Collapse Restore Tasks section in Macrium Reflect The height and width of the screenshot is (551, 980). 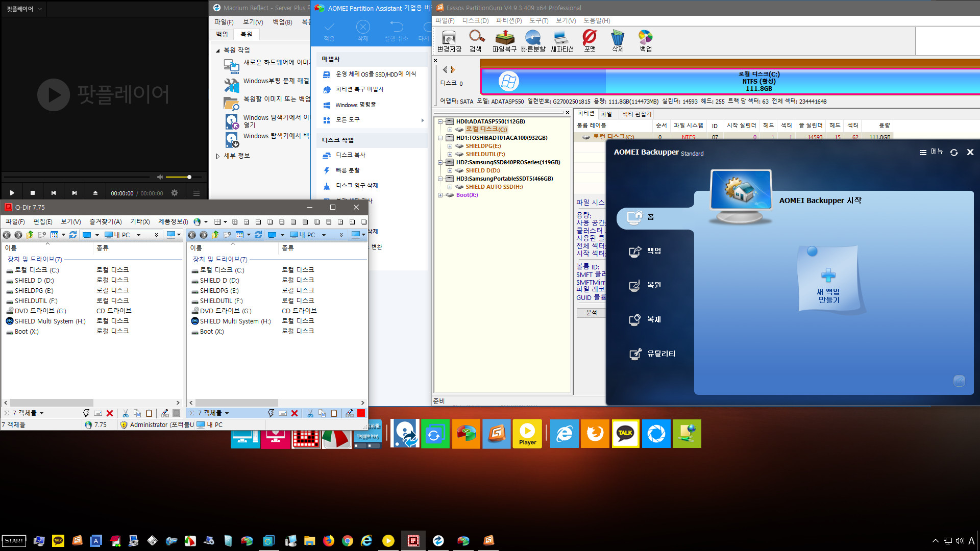tap(218, 51)
